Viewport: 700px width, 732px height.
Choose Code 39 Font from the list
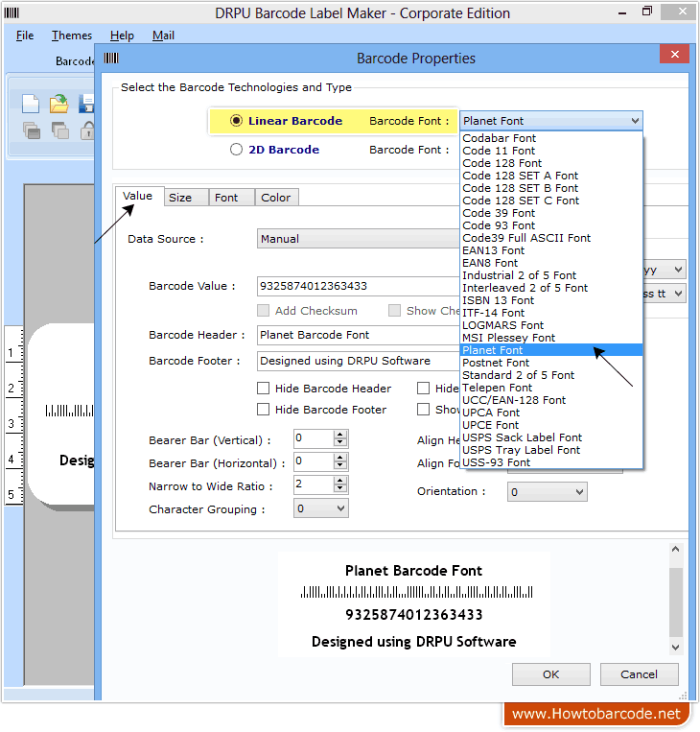(x=551, y=213)
